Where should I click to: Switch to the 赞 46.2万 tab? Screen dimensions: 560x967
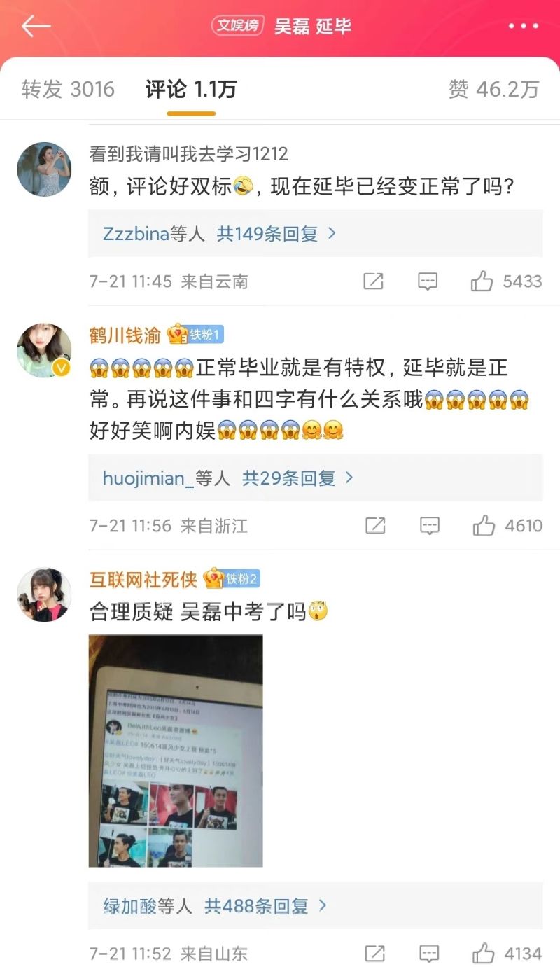pyautogui.click(x=493, y=89)
